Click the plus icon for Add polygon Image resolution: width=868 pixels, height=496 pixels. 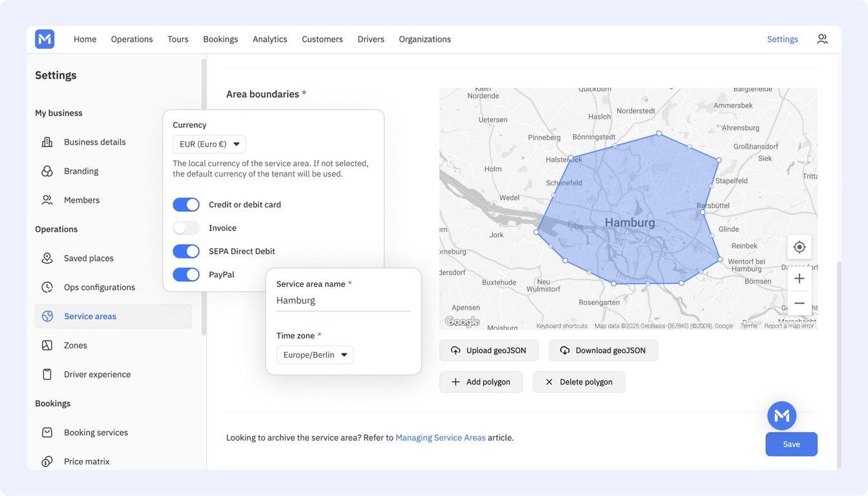pyautogui.click(x=456, y=382)
